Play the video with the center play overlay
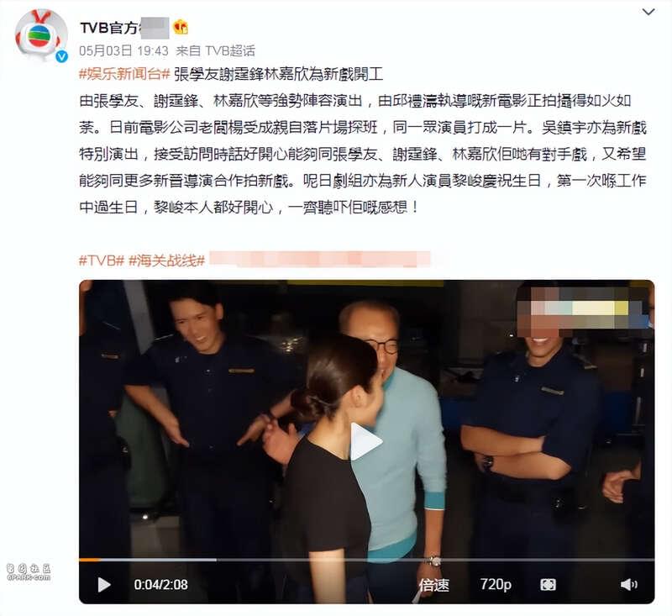This screenshot has width=672, height=616. click(366, 441)
